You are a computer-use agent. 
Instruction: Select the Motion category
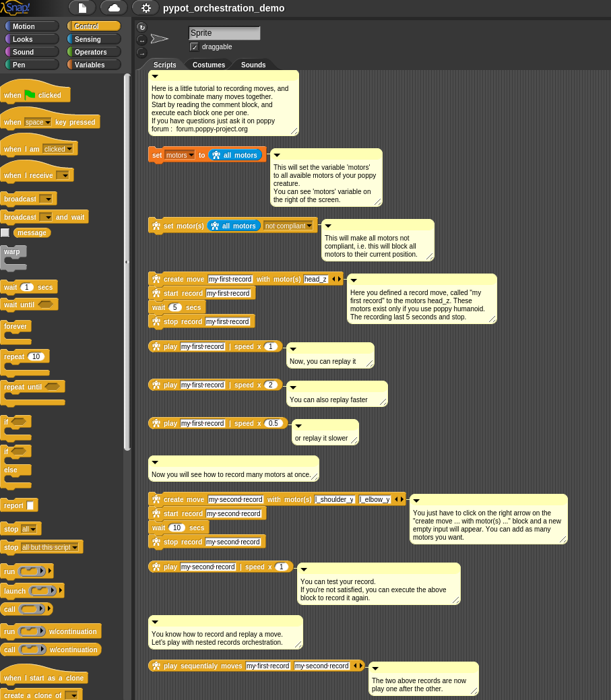tap(31, 26)
